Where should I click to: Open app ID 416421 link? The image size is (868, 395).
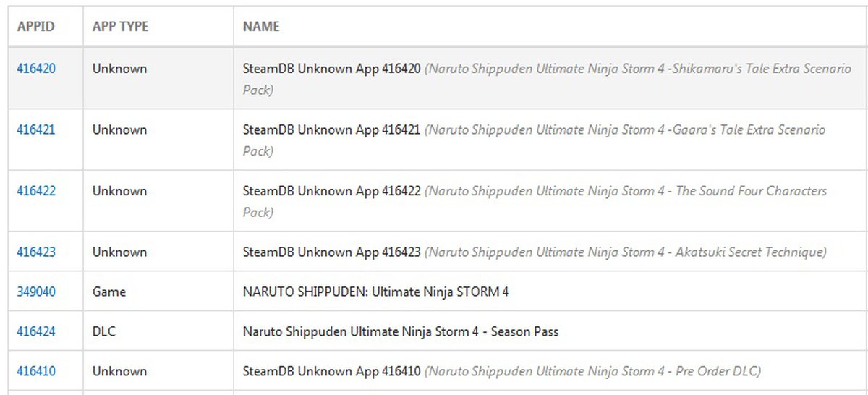point(36,130)
